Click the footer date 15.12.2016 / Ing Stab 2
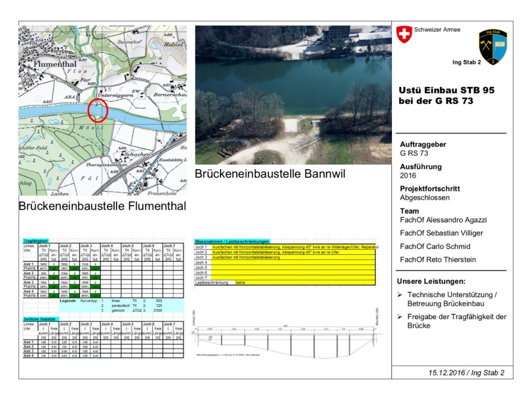The width and height of the screenshot is (532, 399). click(x=466, y=373)
